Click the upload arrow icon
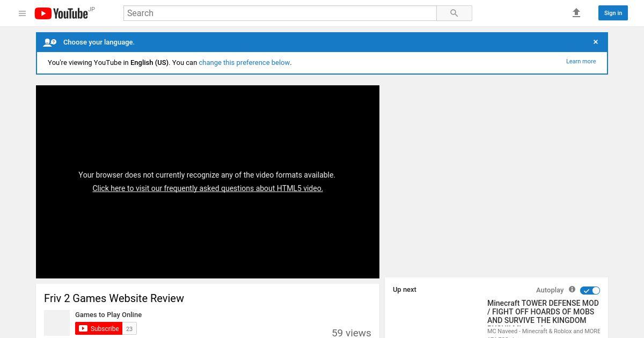Viewport: 644px width, 338px height. (x=576, y=13)
